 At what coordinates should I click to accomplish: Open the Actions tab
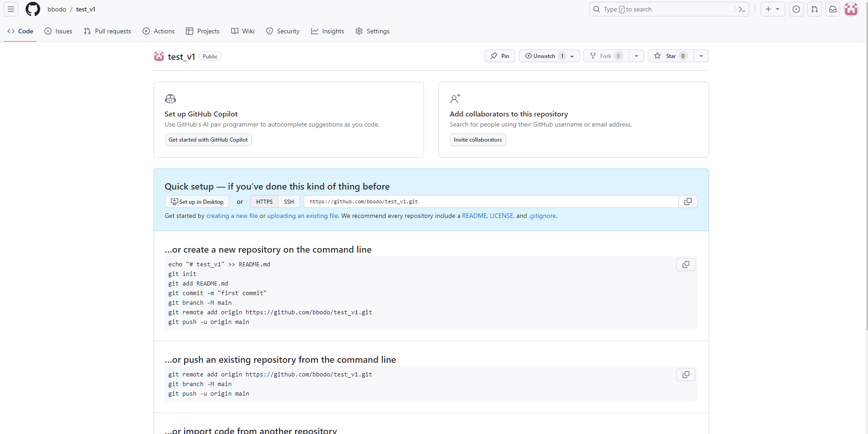tap(159, 31)
